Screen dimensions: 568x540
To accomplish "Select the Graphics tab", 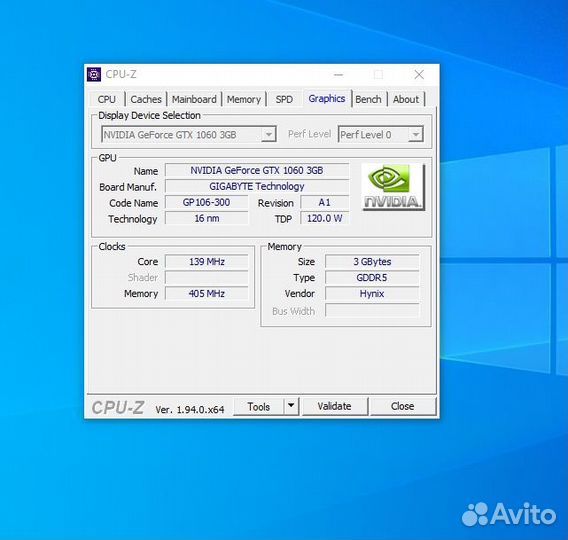I will tap(327, 99).
